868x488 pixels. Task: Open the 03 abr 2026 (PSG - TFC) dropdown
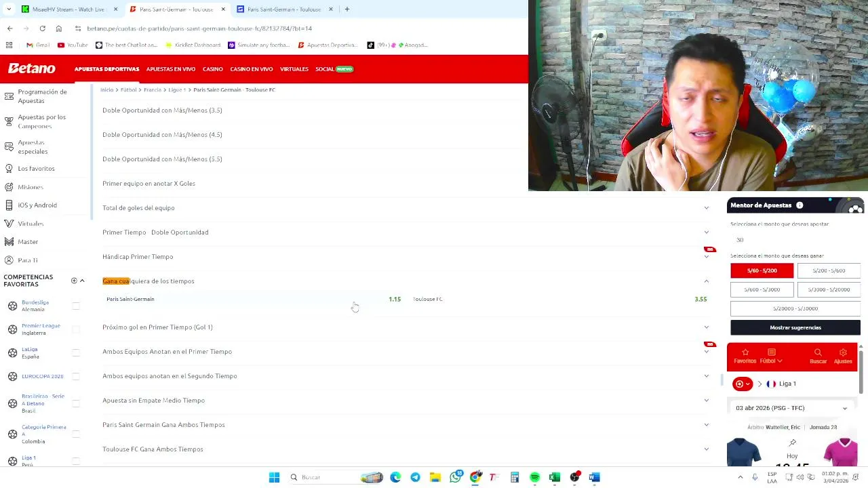[791, 408]
